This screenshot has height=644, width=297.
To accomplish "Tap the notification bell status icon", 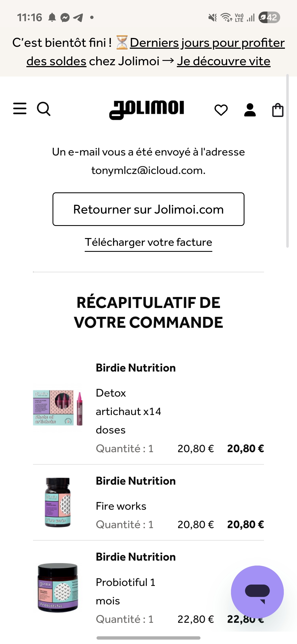I will click(52, 18).
